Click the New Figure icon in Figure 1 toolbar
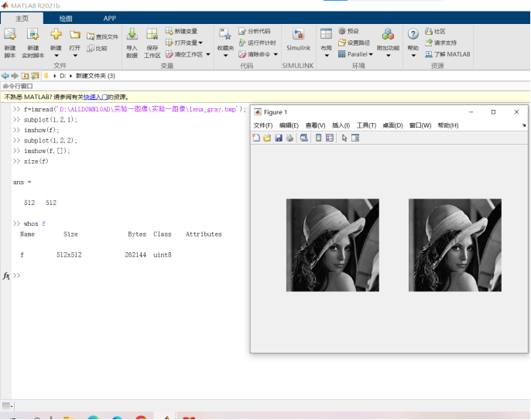Image resolution: width=531 pixels, height=420 pixels. point(256,138)
